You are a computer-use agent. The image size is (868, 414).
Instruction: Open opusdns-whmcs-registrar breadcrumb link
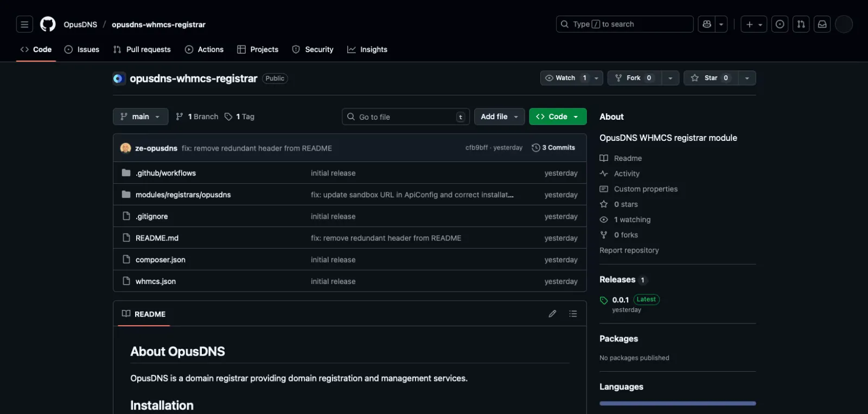[158, 24]
